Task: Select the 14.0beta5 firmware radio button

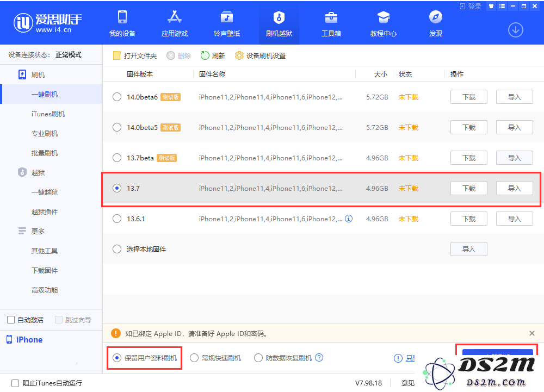Action: 117,128
